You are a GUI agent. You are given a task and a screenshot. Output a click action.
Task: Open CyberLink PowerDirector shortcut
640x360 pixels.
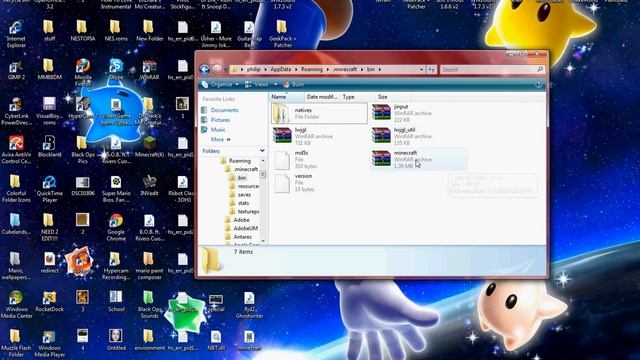16,111
